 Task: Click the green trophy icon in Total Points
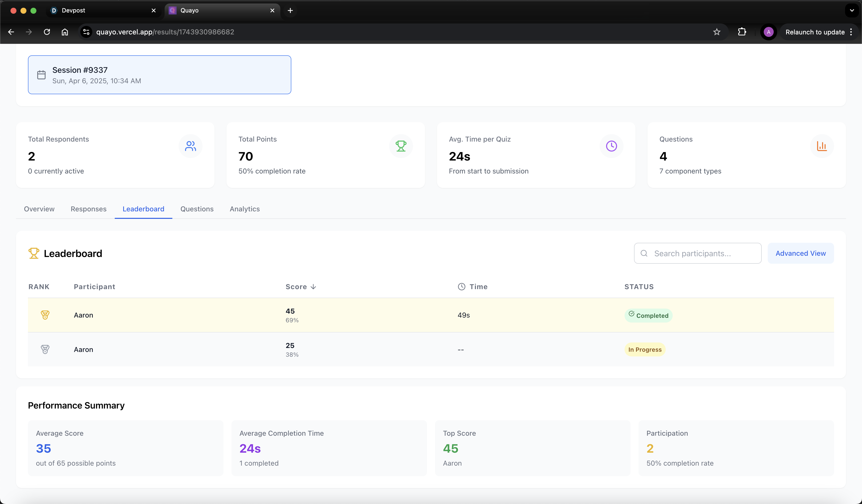click(x=401, y=146)
